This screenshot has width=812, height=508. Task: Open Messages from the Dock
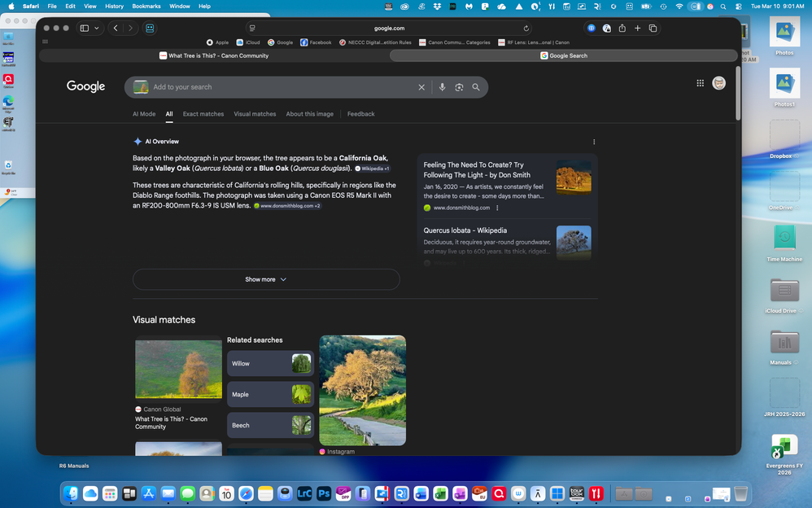(187, 493)
